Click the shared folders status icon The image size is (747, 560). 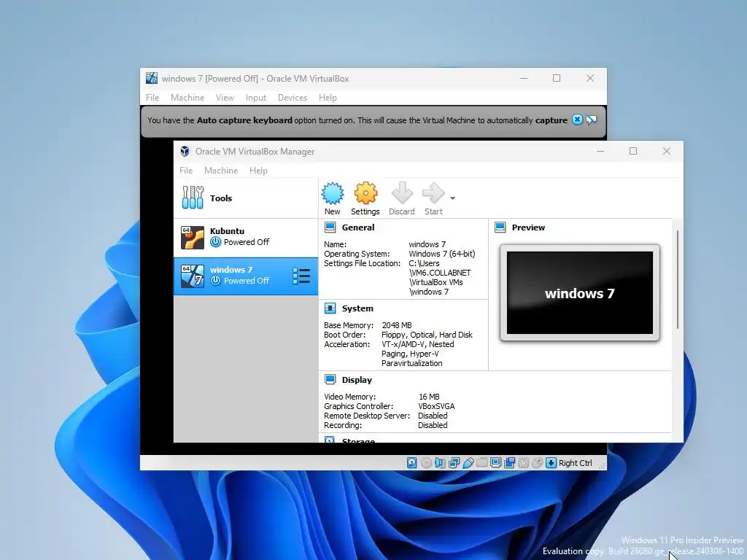481,462
